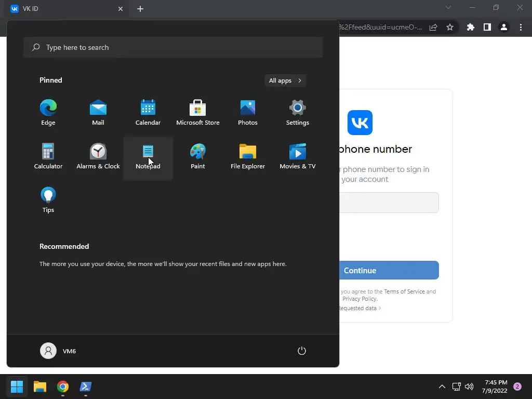Screen dimensions: 532x399
Task: Open notifications badge showing 2
Action: 517,387
